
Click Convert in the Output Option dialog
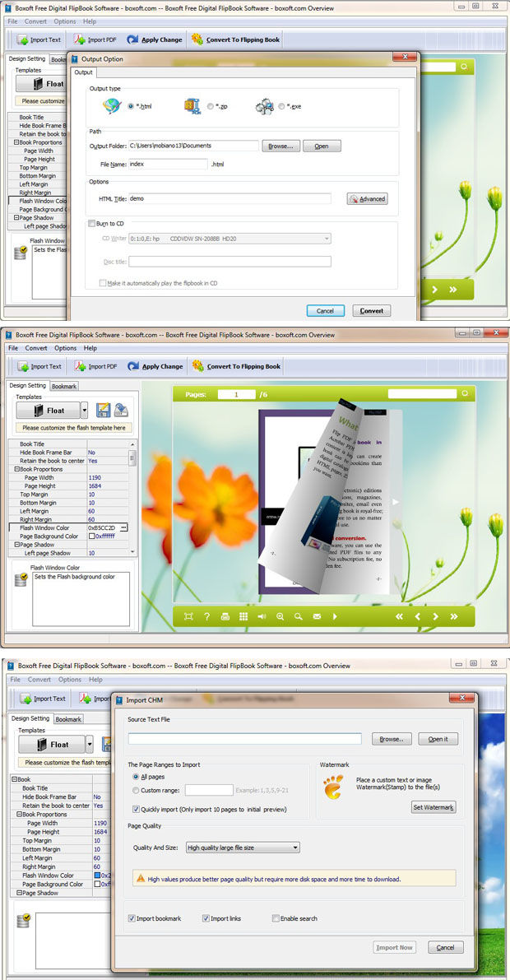click(x=371, y=311)
